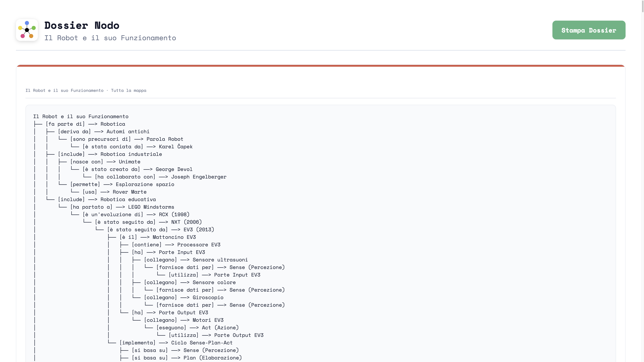Viewport: 644px width, 362px height.
Task: Click the Dossier Nodo heading
Action: (82, 25)
